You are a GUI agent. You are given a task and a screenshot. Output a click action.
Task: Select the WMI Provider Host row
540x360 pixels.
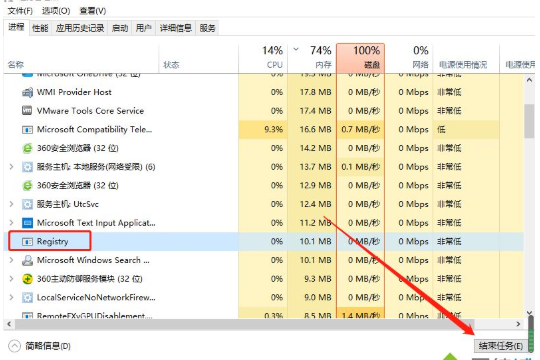264,92
